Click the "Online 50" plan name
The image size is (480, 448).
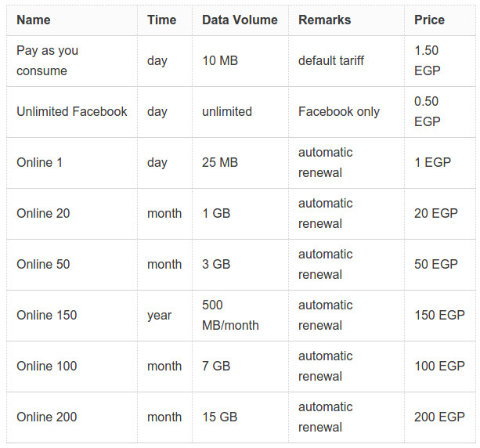[x=43, y=264]
